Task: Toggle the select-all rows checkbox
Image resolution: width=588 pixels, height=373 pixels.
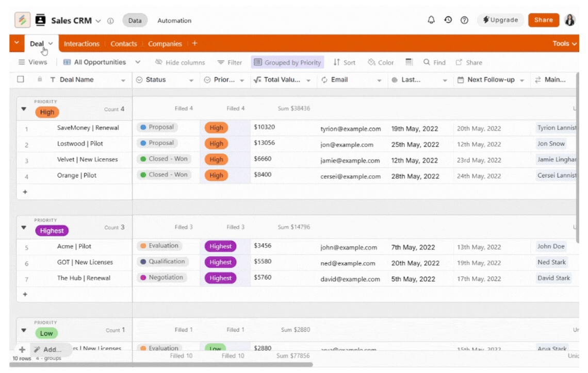Action: [21, 79]
